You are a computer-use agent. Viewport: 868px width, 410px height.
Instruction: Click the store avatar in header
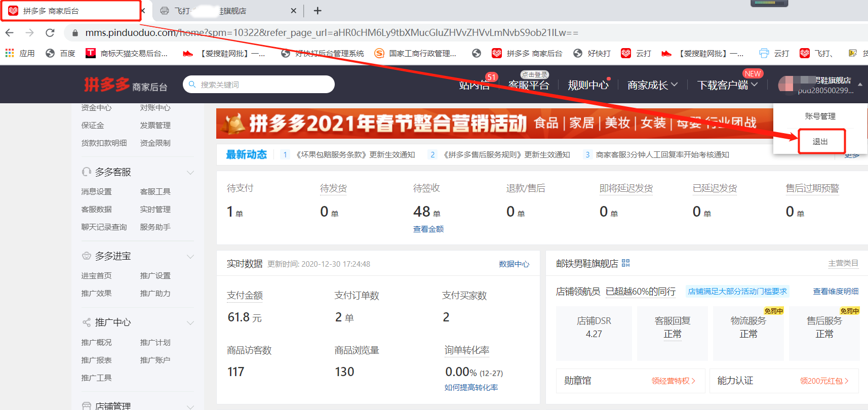786,85
